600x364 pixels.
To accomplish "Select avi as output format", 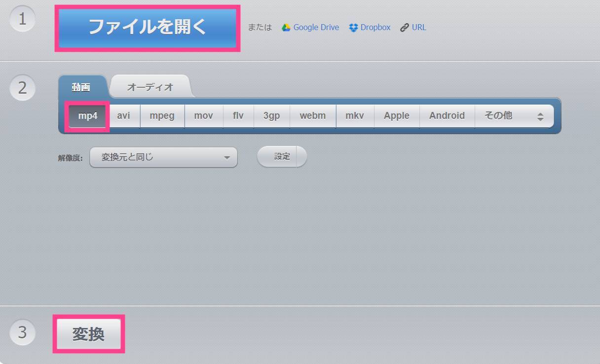I will tap(124, 116).
